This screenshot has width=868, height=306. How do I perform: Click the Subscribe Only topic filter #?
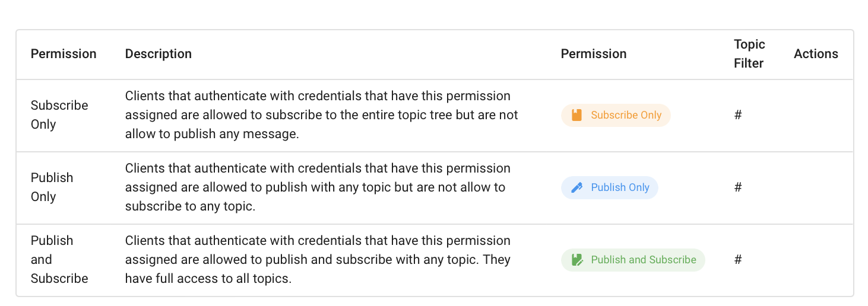coord(738,115)
